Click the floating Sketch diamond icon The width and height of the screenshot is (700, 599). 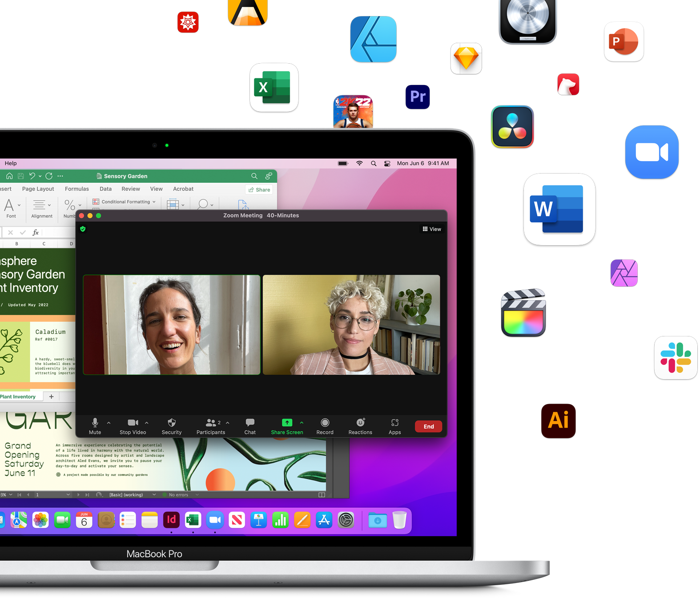point(466,58)
